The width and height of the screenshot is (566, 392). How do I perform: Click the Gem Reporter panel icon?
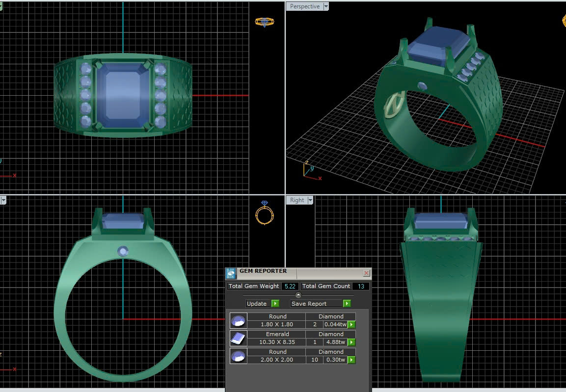pyautogui.click(x=231, y=273)
